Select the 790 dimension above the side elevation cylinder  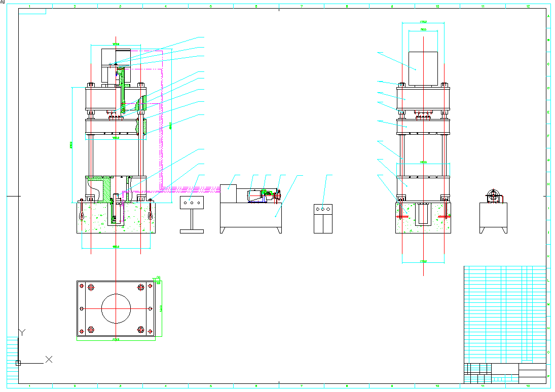[x=423, y=29]
